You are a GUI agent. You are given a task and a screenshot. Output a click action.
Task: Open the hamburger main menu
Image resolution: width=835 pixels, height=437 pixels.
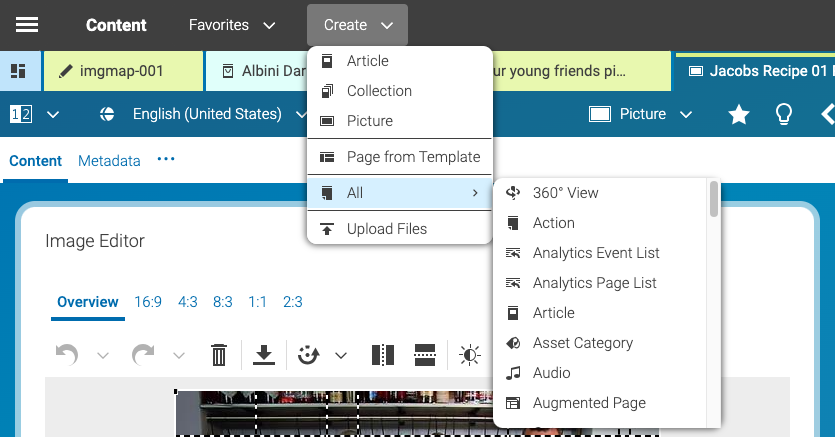(27, 25)
